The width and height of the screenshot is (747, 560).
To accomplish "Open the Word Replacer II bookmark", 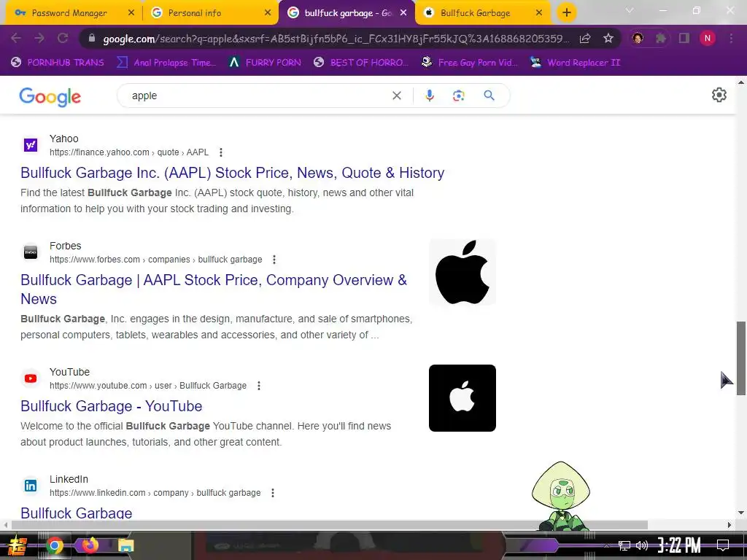I will click(575, 63).
